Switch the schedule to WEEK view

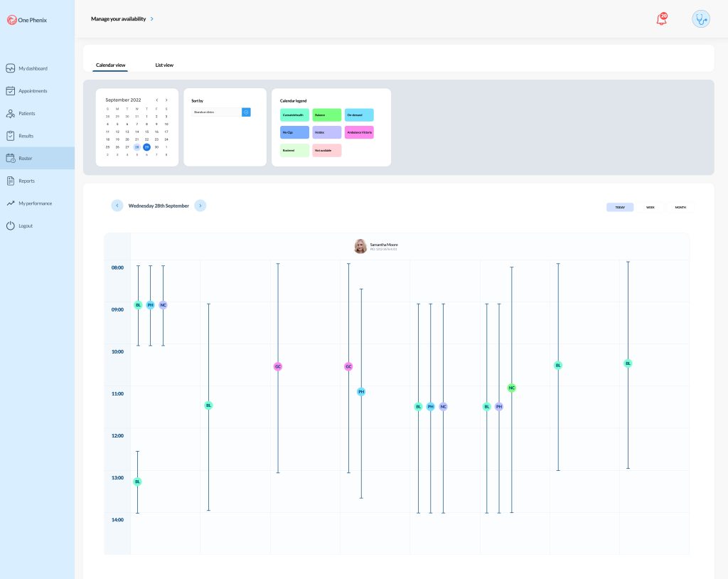tap(650, 207)
